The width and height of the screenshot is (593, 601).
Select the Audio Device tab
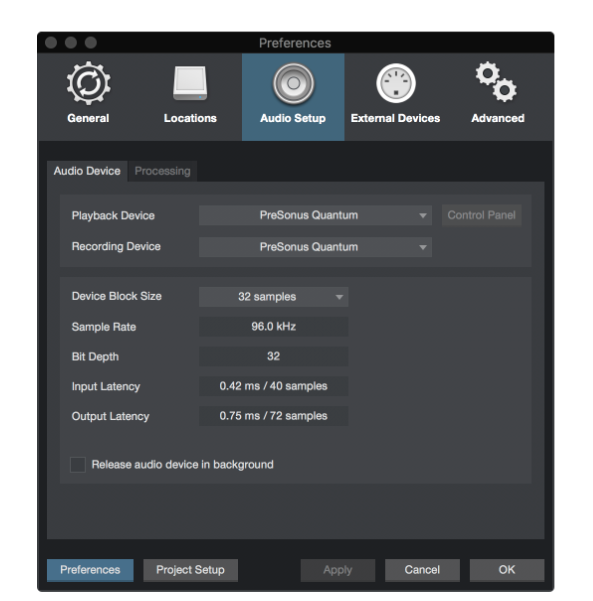[87, 171]
